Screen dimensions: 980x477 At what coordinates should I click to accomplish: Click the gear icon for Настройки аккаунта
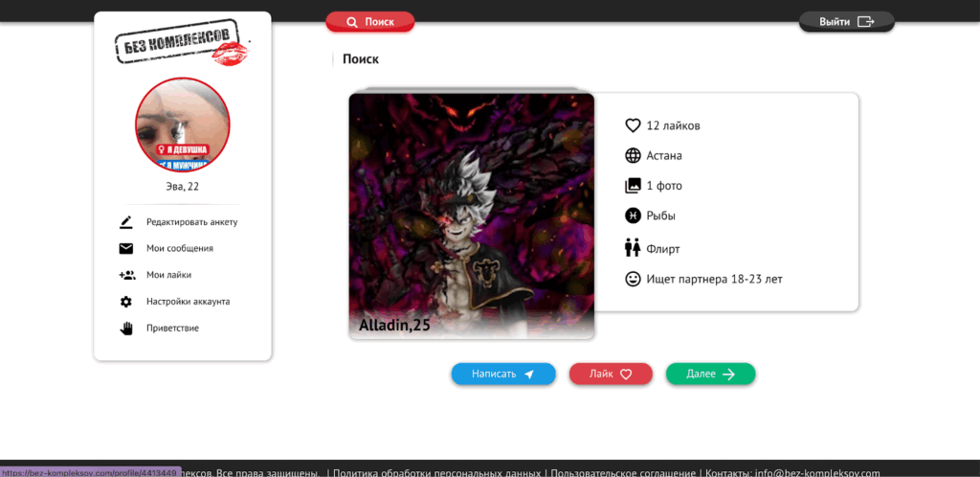click(x=126, y=302)
